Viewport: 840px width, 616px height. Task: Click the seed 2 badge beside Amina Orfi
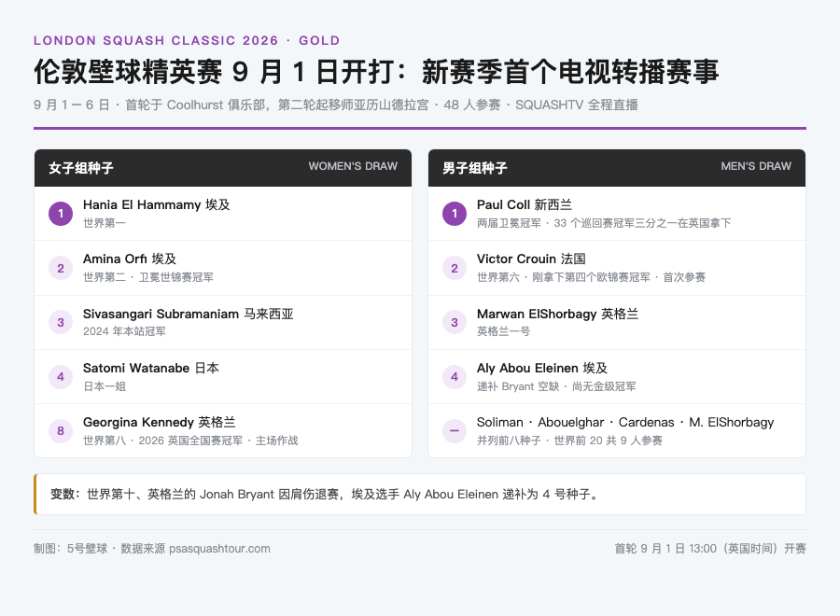(x=61, y=268)
